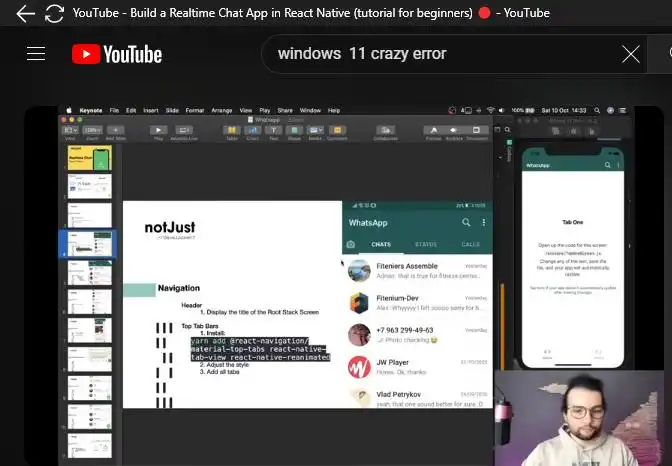672x466 pixels.
Task: Open the File menu in Keynote
Action: [x=114, y=110]
